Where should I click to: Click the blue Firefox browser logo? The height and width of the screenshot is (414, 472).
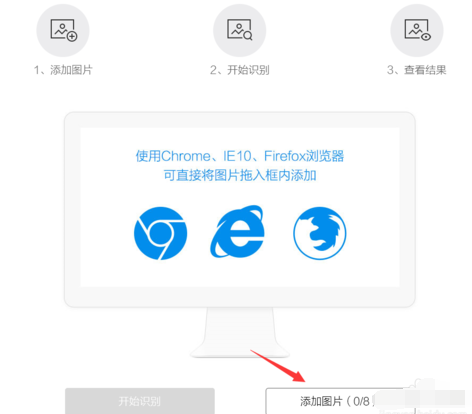coord(320,233)
